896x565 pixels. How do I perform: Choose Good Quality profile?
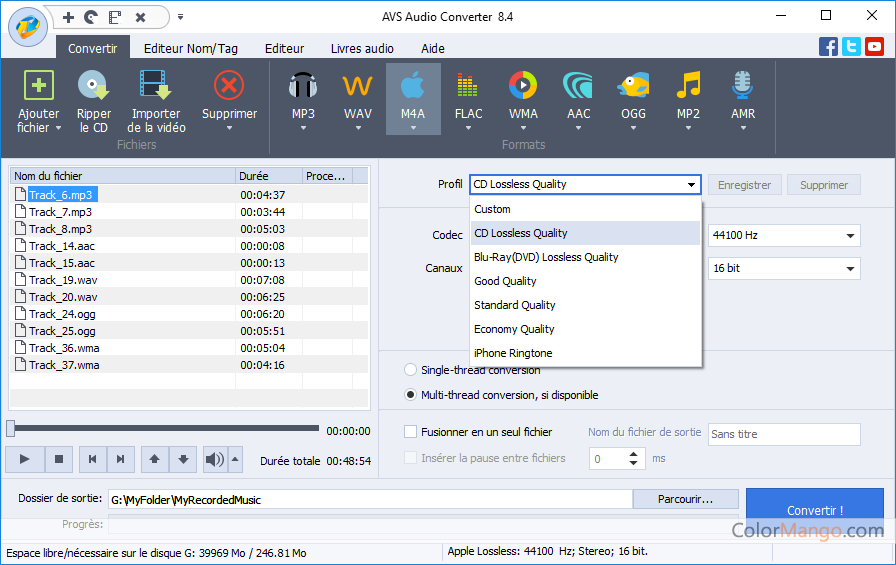585,281
